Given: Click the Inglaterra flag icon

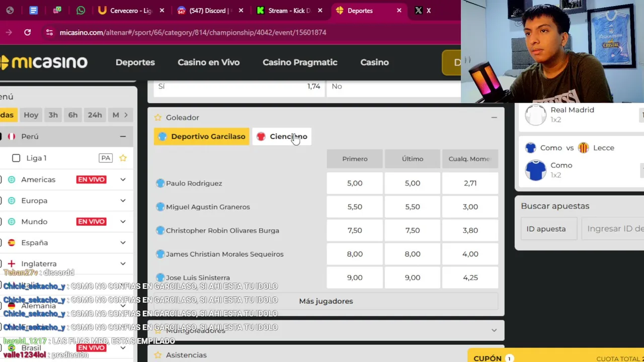Looking at the screenshot, I should (12, 263).
